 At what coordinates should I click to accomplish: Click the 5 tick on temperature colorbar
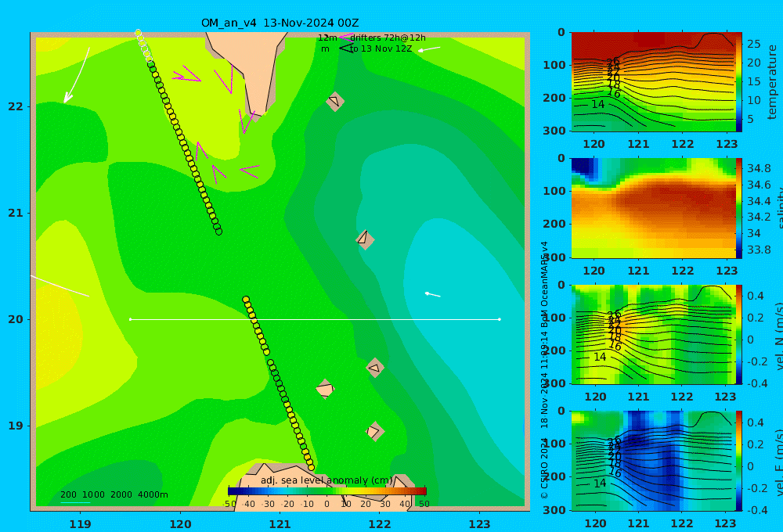coord(751,119)
